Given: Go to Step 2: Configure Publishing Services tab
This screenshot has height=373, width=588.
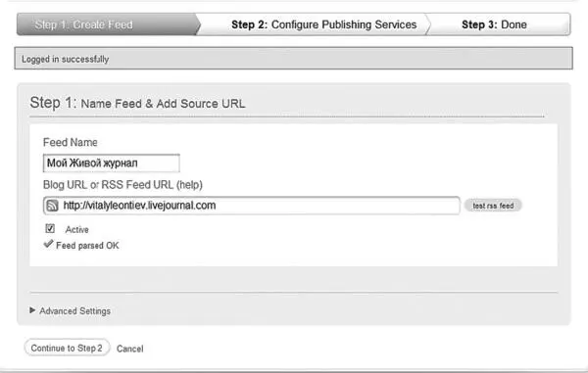Looking at the screenshot, I should point(324,24).
